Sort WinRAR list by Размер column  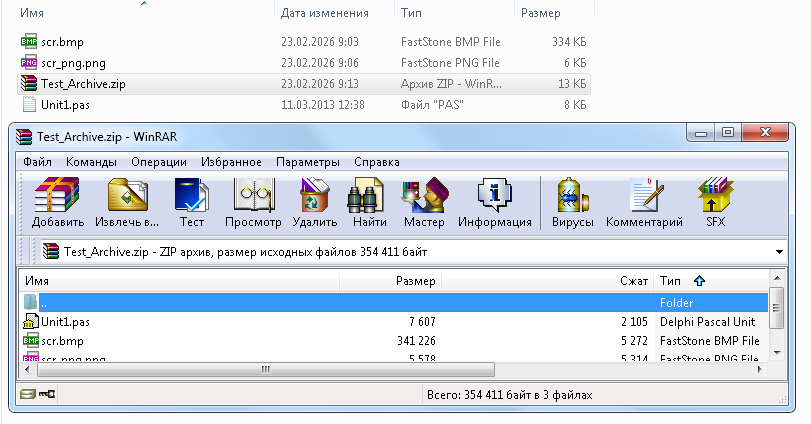pos(390,281)
